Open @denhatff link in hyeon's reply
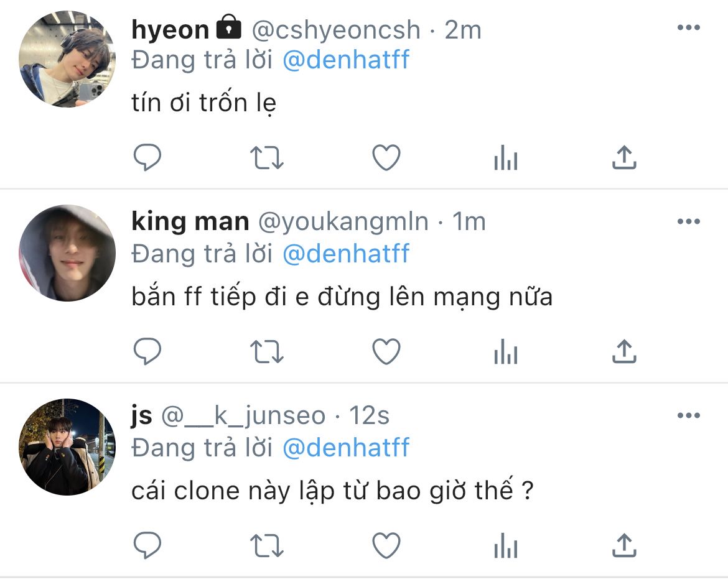This screenshot has height=582, width=728. pyautogui.click(x=346, y=60)
